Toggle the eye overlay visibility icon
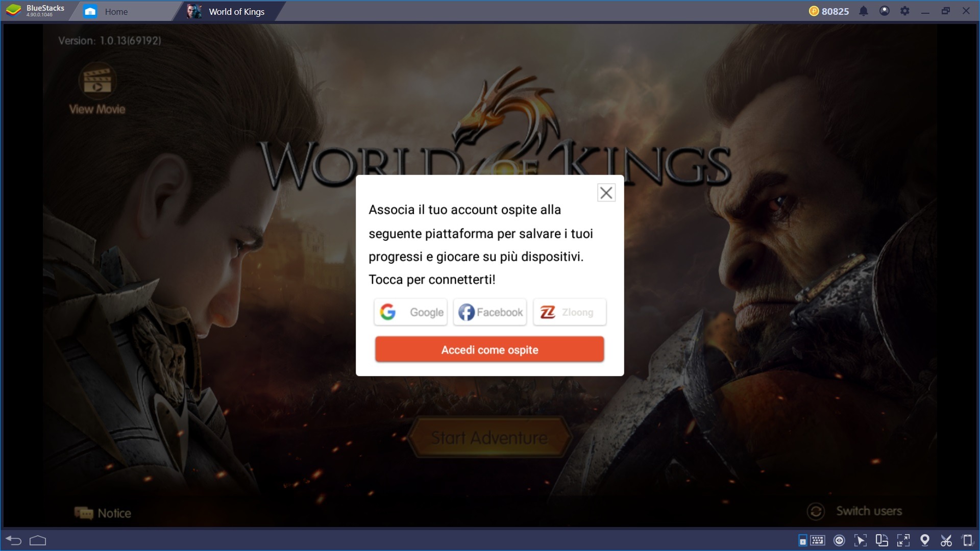 click(839, 540)
